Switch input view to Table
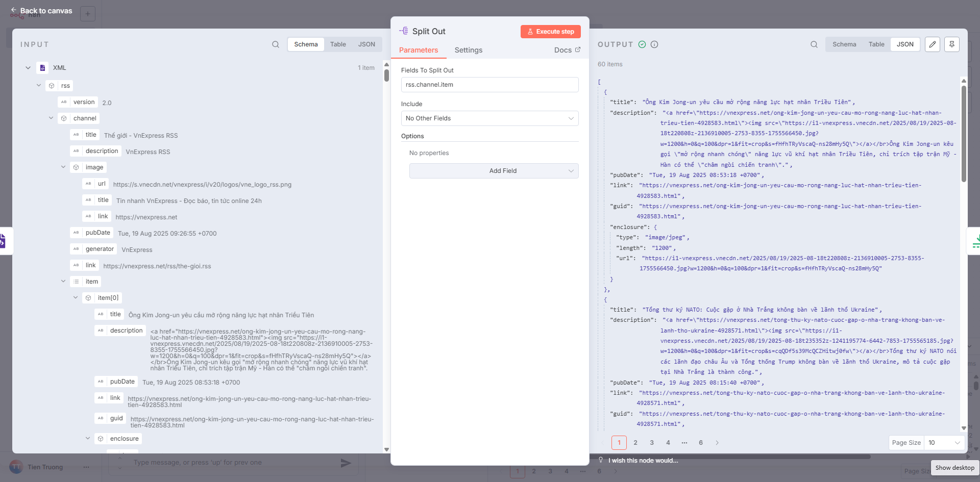Image resolution: width=980 pixels, height=482 pixels. click(338, 44)
